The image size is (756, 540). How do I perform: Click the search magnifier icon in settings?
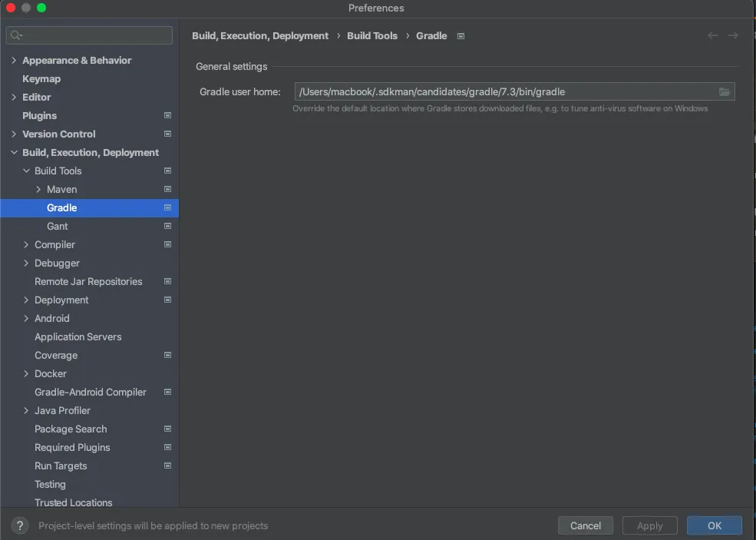click(x=16, y=35)
